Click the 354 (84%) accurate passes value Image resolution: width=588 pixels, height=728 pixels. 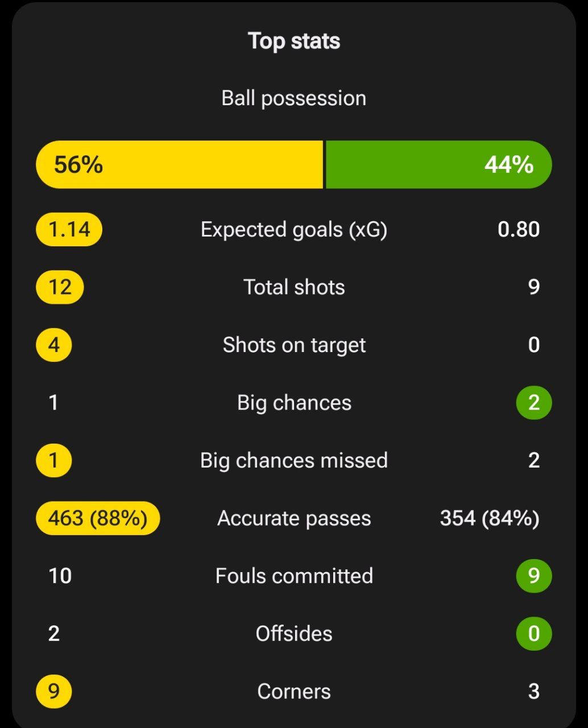click(490, 518)
